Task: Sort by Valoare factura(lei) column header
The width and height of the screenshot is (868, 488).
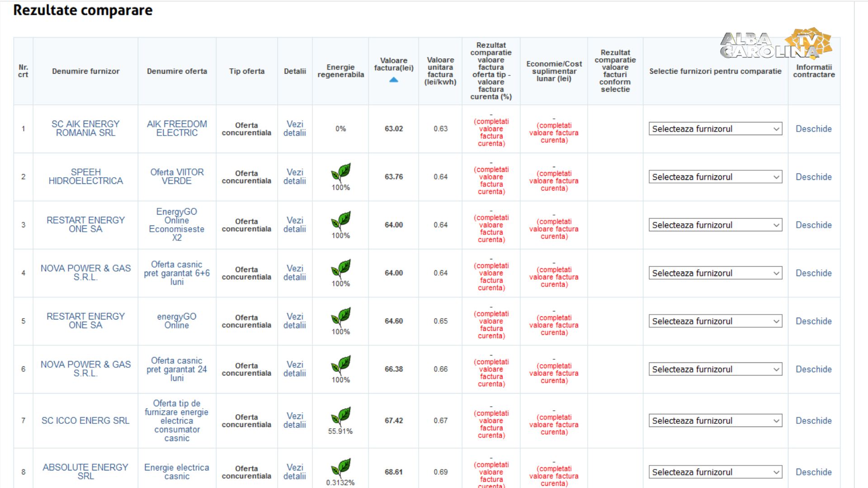Action: [393, 64]
